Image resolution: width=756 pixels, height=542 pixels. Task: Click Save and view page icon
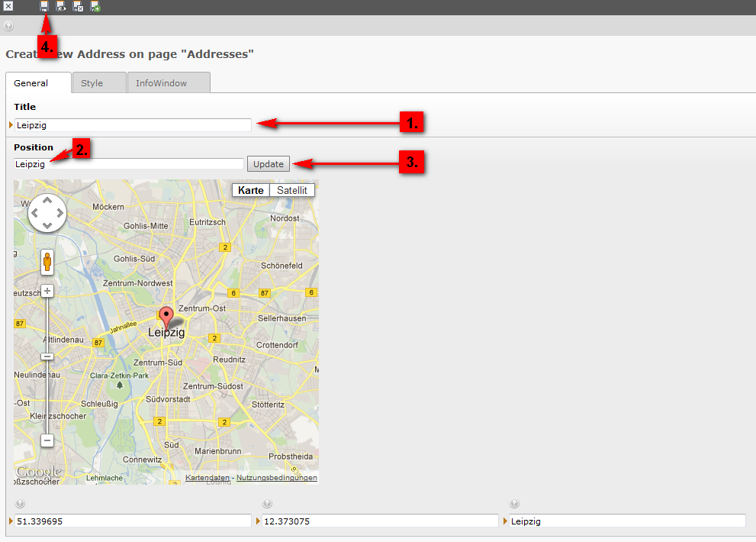61,7
